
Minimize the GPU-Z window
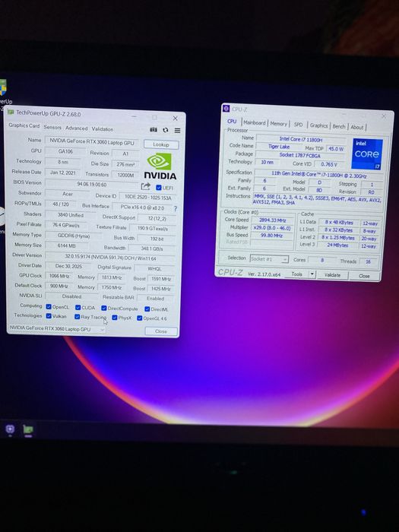click(135, 116)
